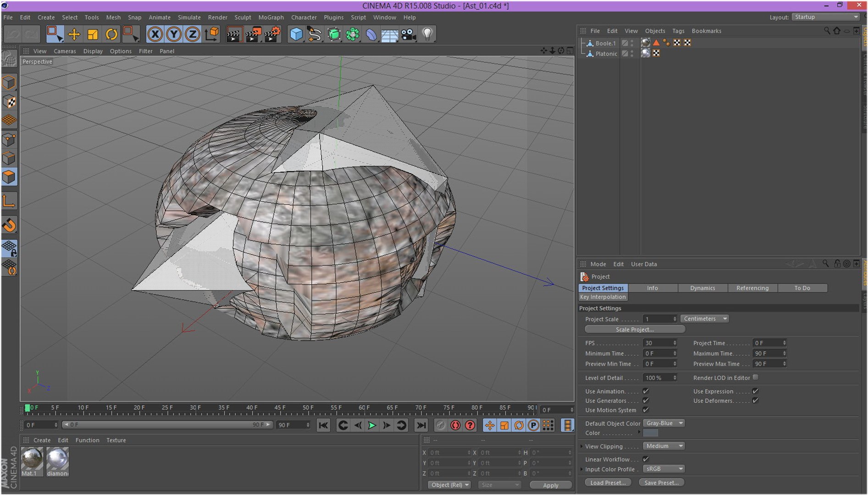Open the View Clipping dropdown

pyautogui.click(x=663, y=446)
